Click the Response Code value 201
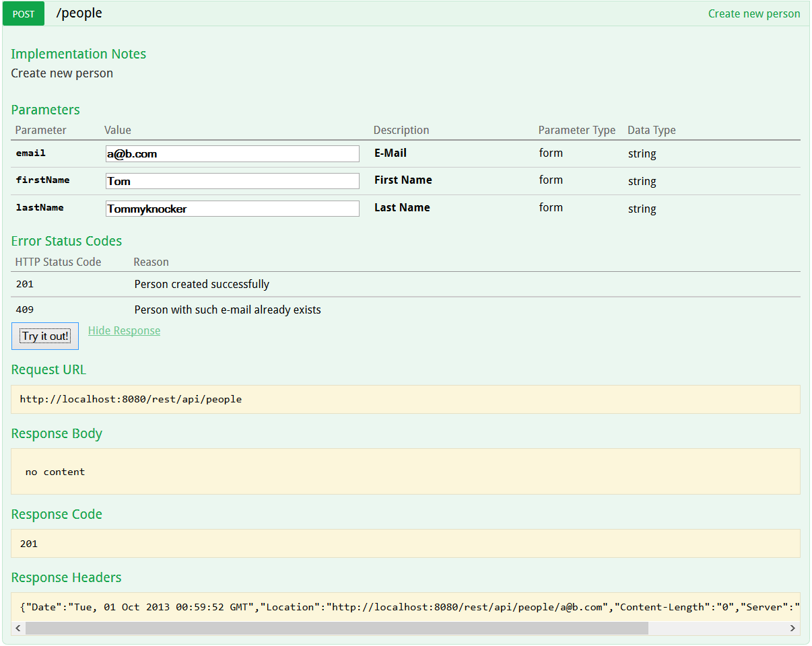The image size is (812, 646). click(27, 543)
